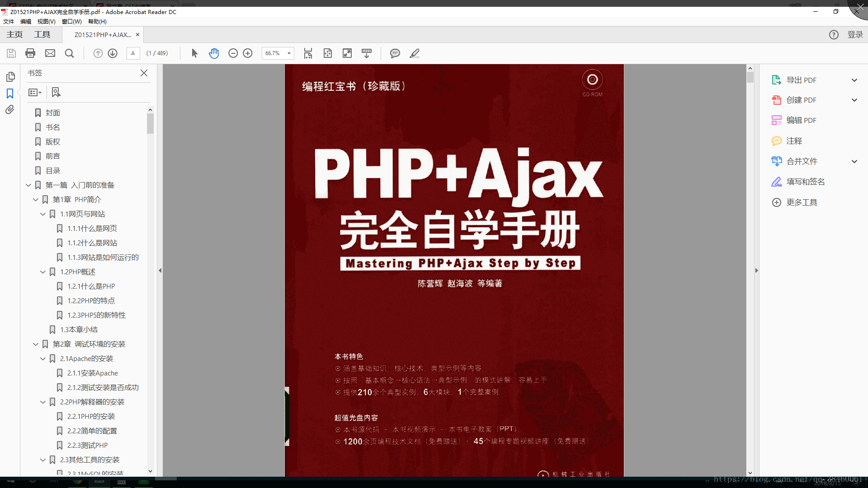
Task: Open the Attachments paperclip panel
Action: 10,110
